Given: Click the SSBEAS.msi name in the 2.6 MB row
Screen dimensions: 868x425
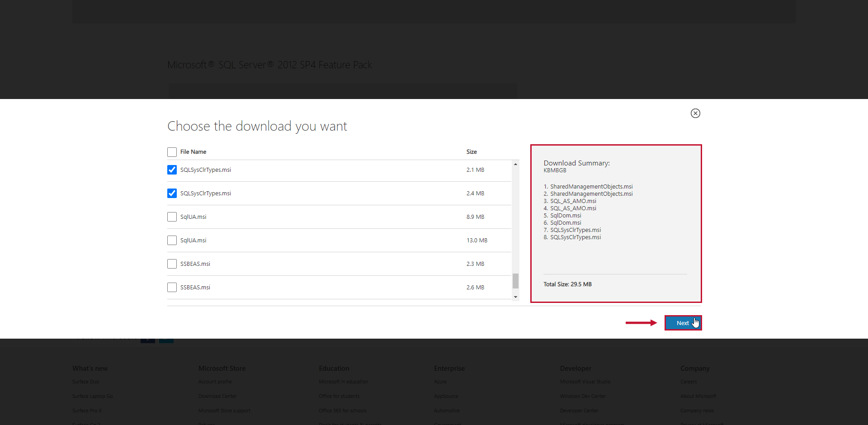Looking at the screenshot, I should pyautogui.click(x=195, y=288).
